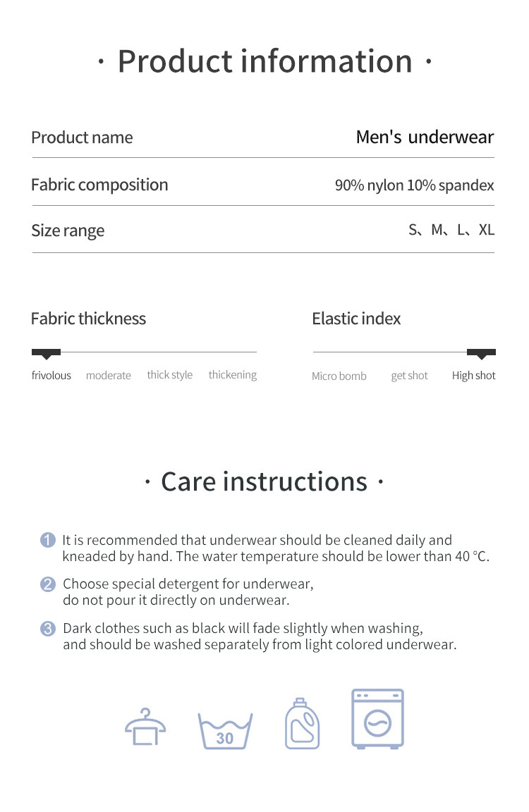
Task: Select the 'thickening' thickness option
Action: [x=233, y=375]
